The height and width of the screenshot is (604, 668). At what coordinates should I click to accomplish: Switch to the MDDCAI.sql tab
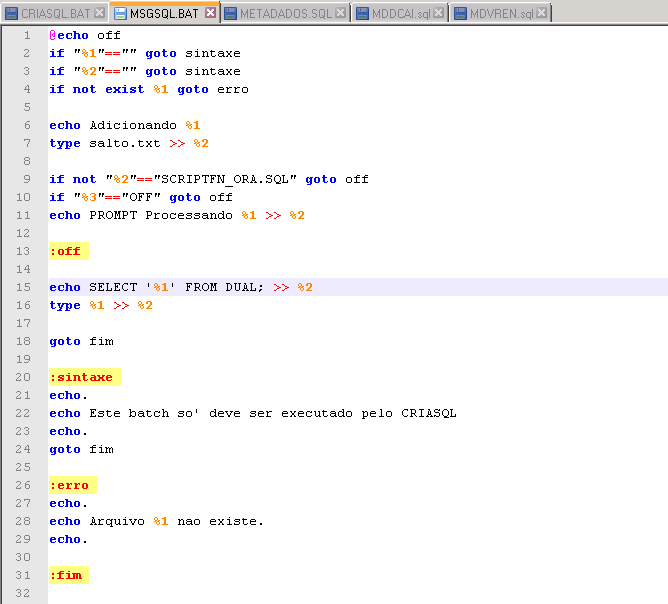click(401, 13)
